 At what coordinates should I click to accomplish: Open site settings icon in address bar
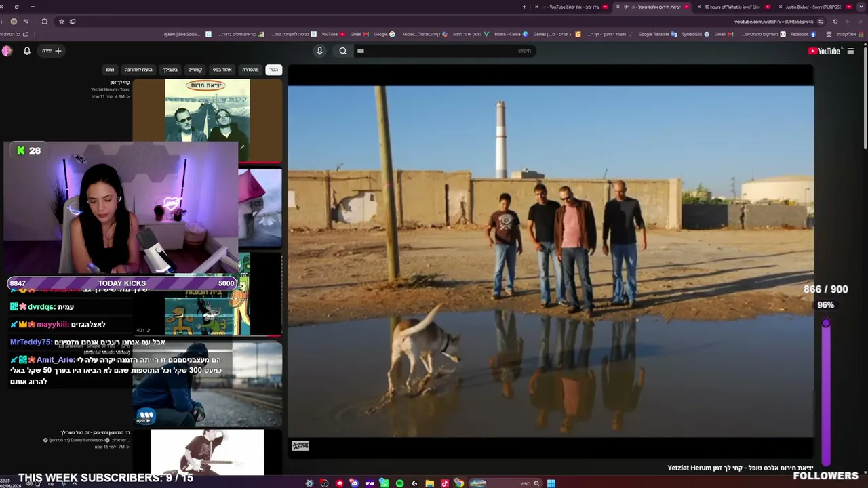pyautogui.click(x=821, y=22)
